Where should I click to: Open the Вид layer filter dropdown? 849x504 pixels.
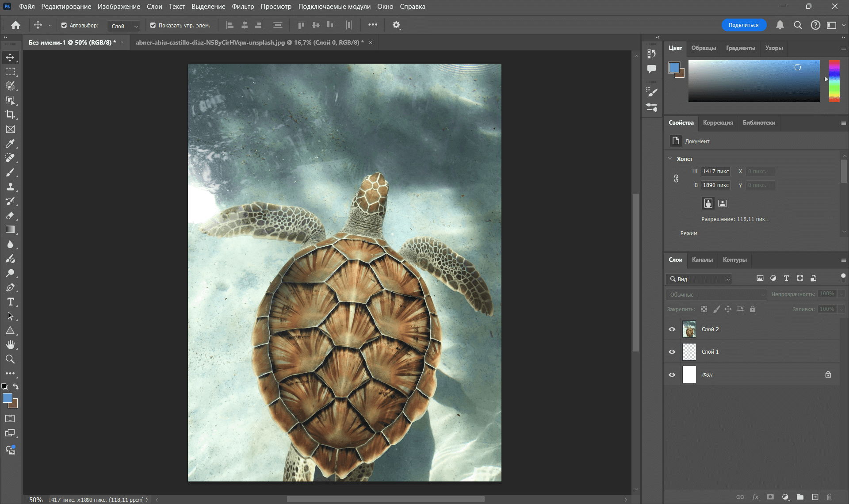pyautogui.click(x=699, y=279)
